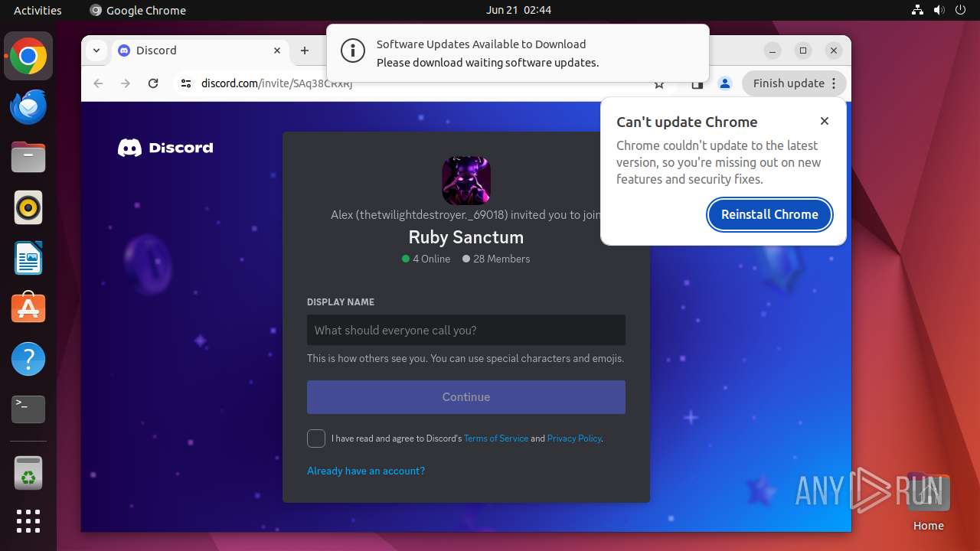Click the Discord logo on page
Image resolution: width=980 pixels, height=551 pixels.
pos(165,148)
